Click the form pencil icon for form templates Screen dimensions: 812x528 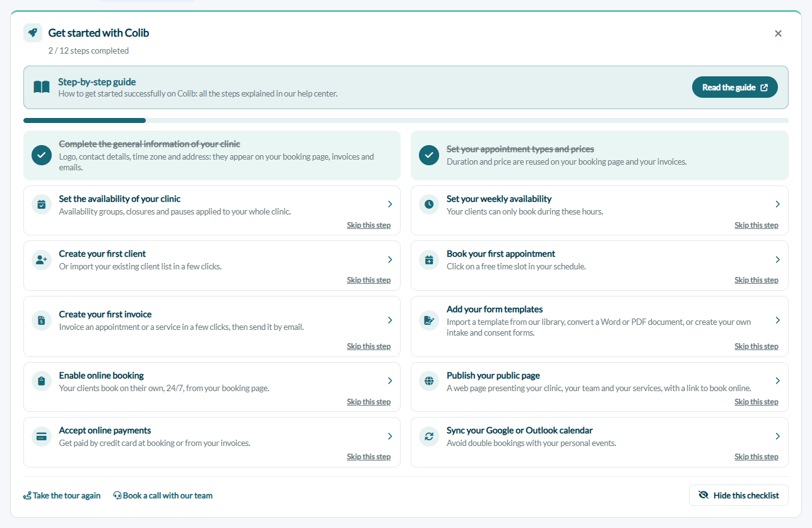pyautogui.click(x=429, y=320)
